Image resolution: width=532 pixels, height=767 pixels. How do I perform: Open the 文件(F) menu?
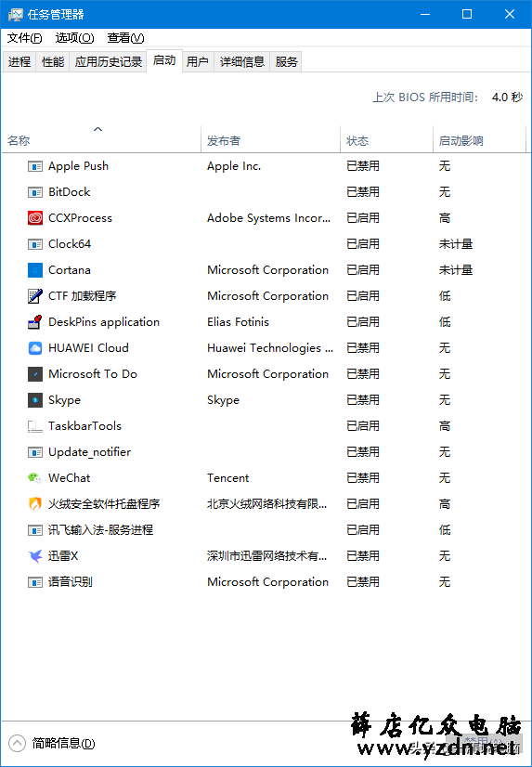24,38
